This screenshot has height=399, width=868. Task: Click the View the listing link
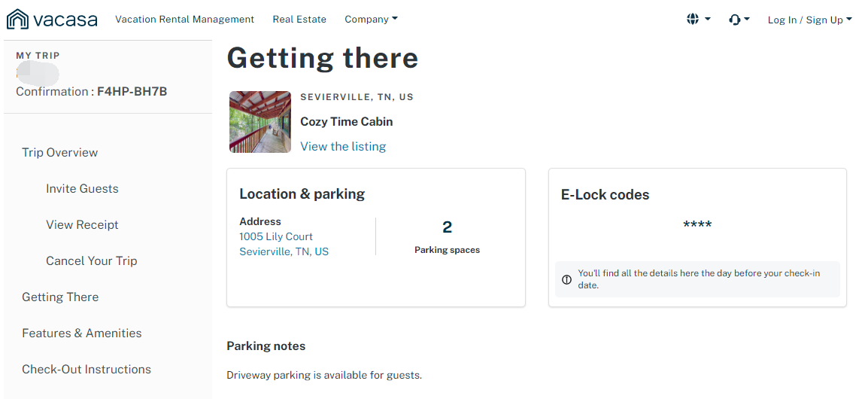point(343,147)
